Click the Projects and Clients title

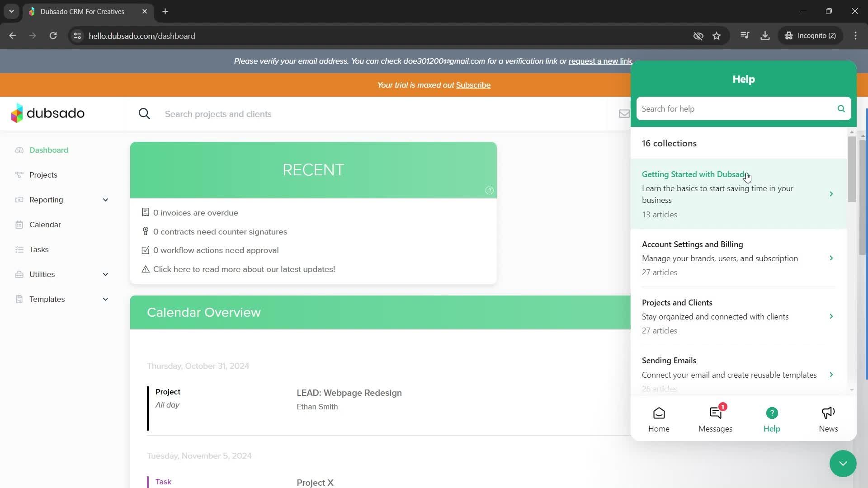[x=677, y=303]
